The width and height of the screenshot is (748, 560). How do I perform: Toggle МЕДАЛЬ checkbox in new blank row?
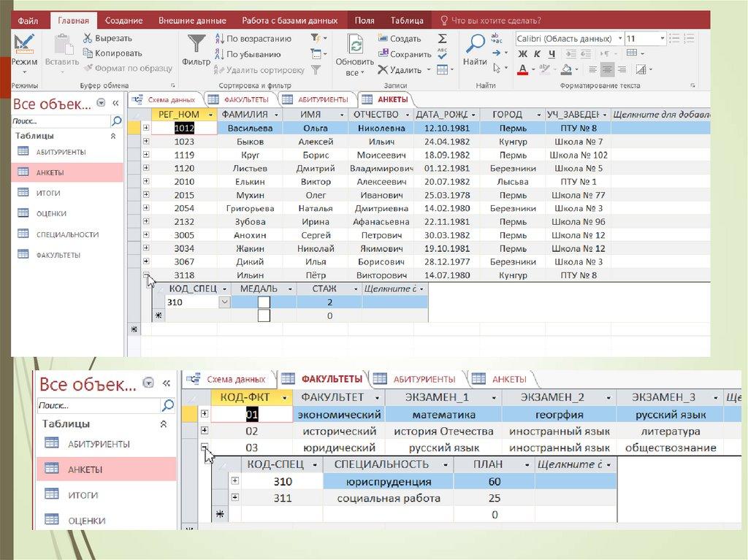tap(264, 315)
